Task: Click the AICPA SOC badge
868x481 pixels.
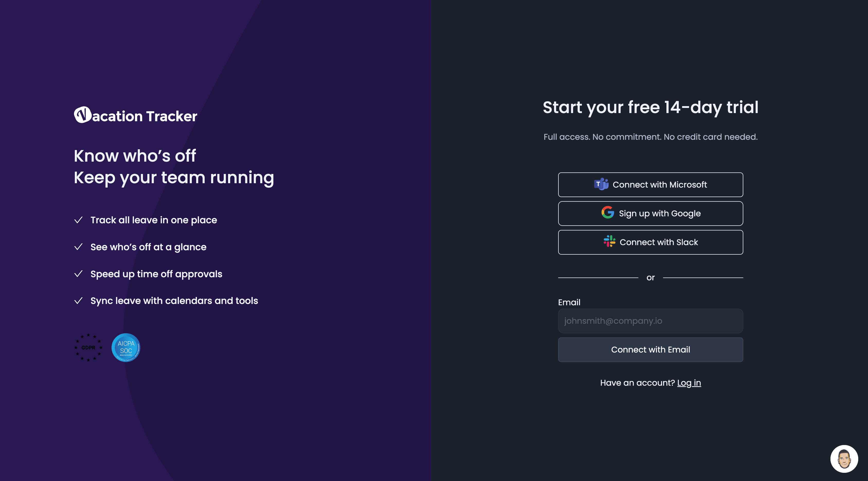Action: tap(126, 348)
